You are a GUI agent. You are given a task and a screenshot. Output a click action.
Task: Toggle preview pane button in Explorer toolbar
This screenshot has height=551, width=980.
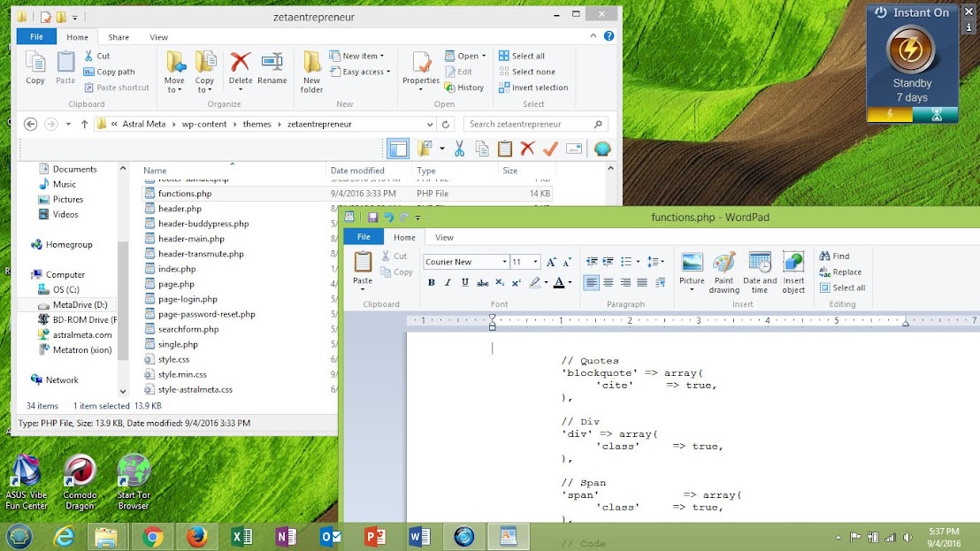tap(397, 149)
